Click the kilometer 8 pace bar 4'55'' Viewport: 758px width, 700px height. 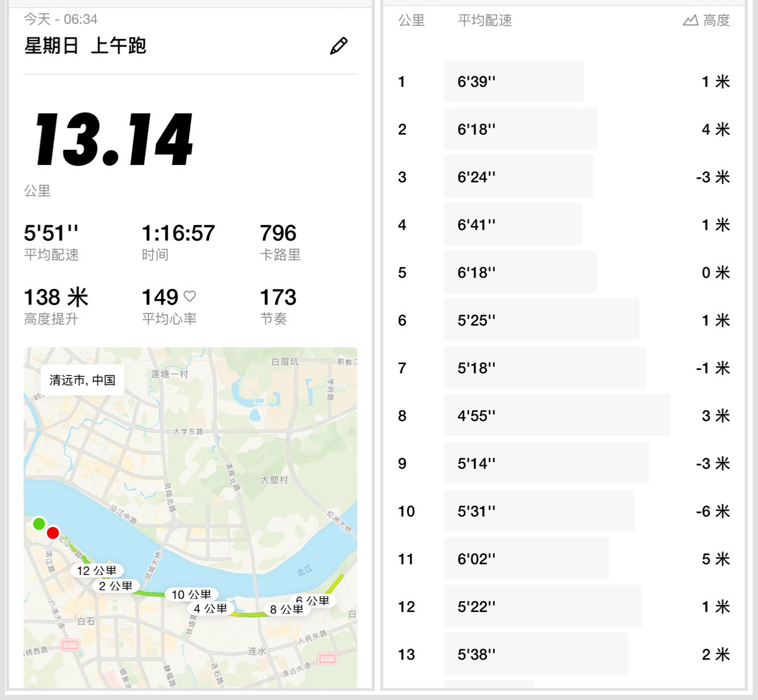(x=557, y=416)
